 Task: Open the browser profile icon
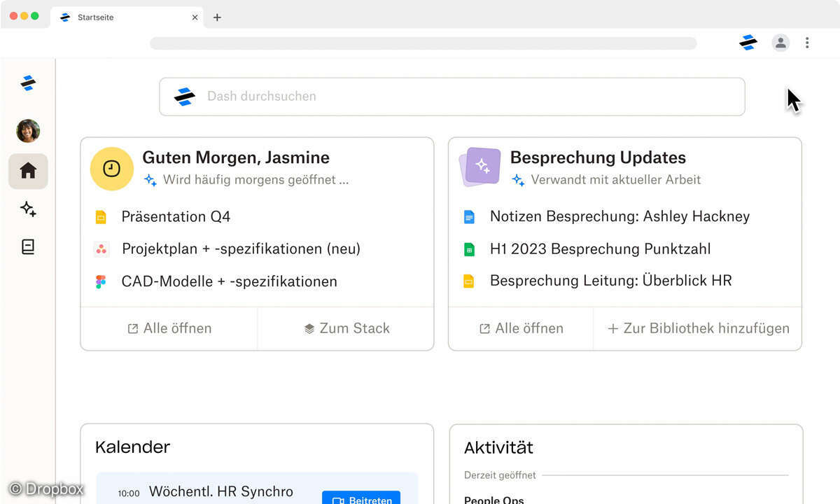point(780,43)
